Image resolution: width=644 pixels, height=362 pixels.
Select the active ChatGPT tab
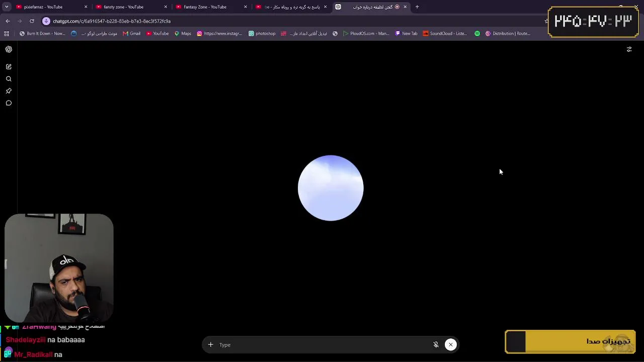[372, 7]
